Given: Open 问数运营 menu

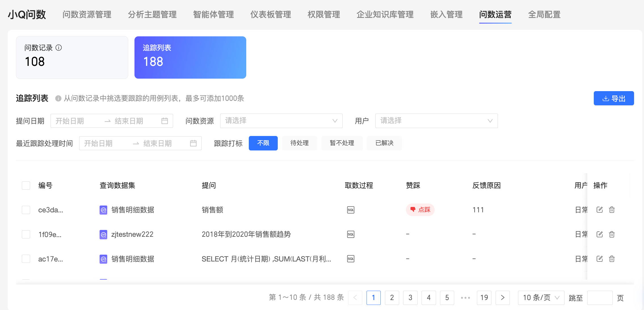Looking at the screenshot, I should pos(495,14).
